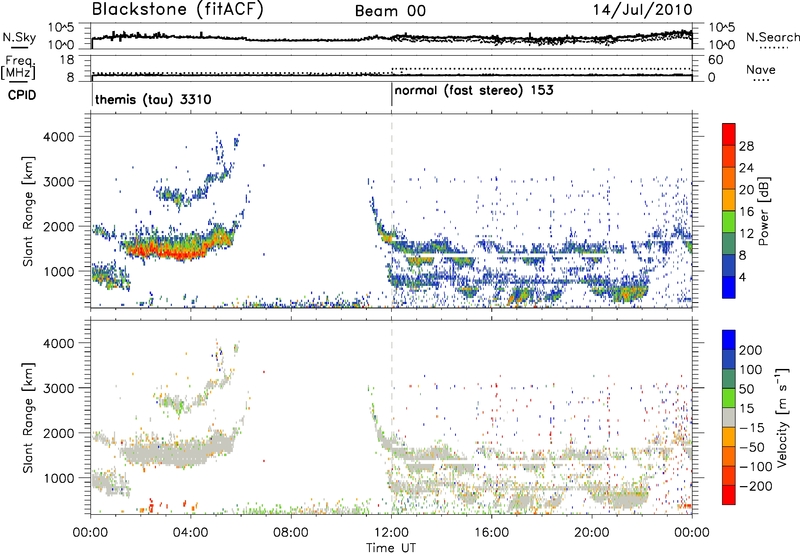Pick the gray Velocity segment between -15 and 15
800x554 pixels.
click(x=729, y=418)
